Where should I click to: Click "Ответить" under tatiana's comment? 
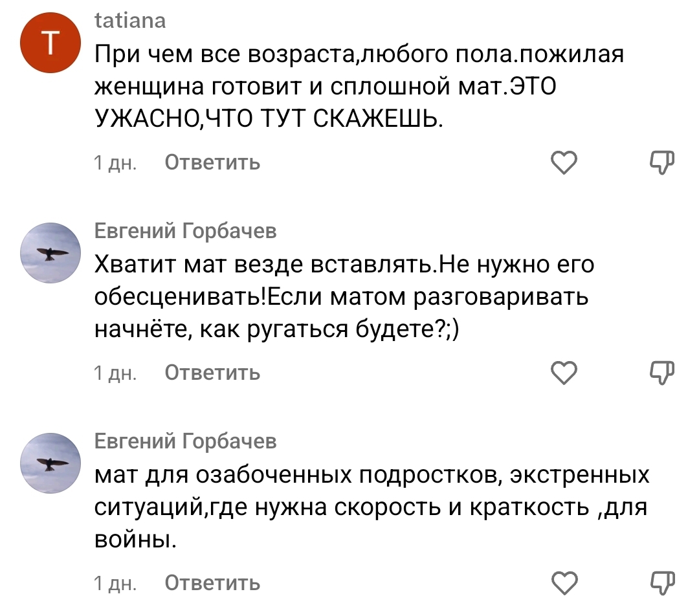[212, 162]
